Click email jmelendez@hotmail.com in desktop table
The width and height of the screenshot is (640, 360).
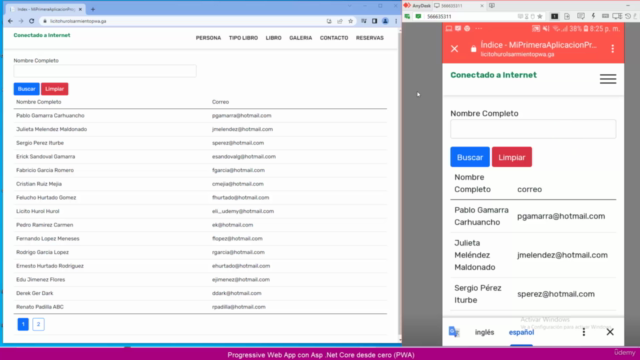[242, 129]
